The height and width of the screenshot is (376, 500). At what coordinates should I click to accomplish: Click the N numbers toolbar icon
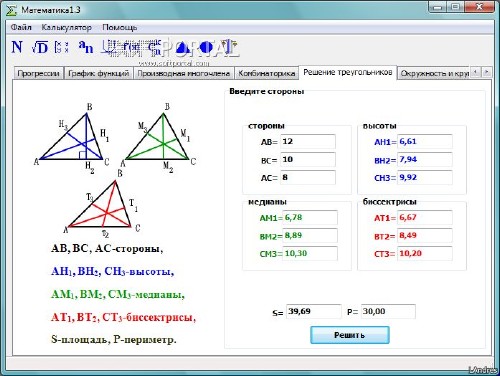pyautogui.click(x=17, y=47)
